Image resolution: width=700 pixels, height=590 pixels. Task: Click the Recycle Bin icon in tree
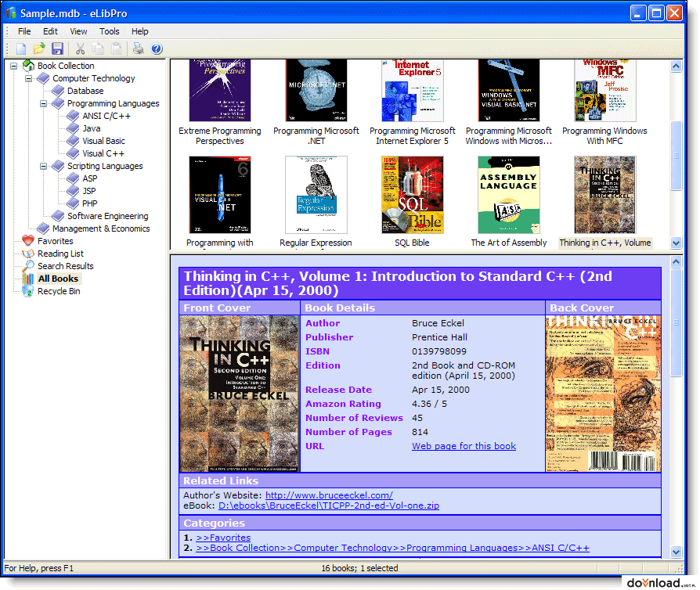[28, 291]
